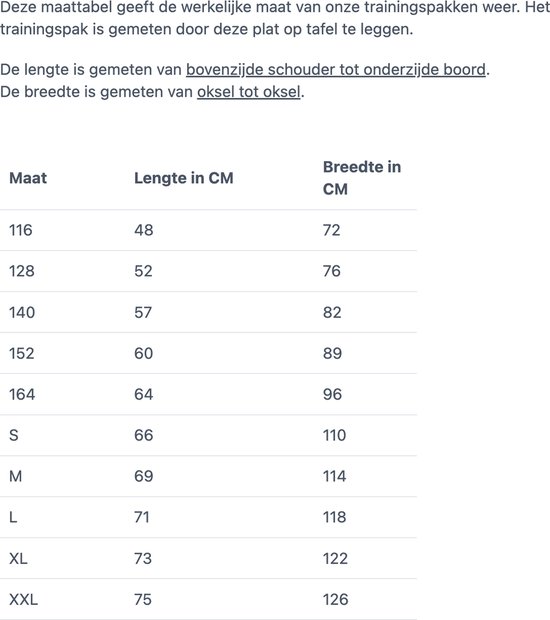The height and width of the screenshot is (620, 550).
Task: Click the XL size cell
Action: [x=18, y=559]
